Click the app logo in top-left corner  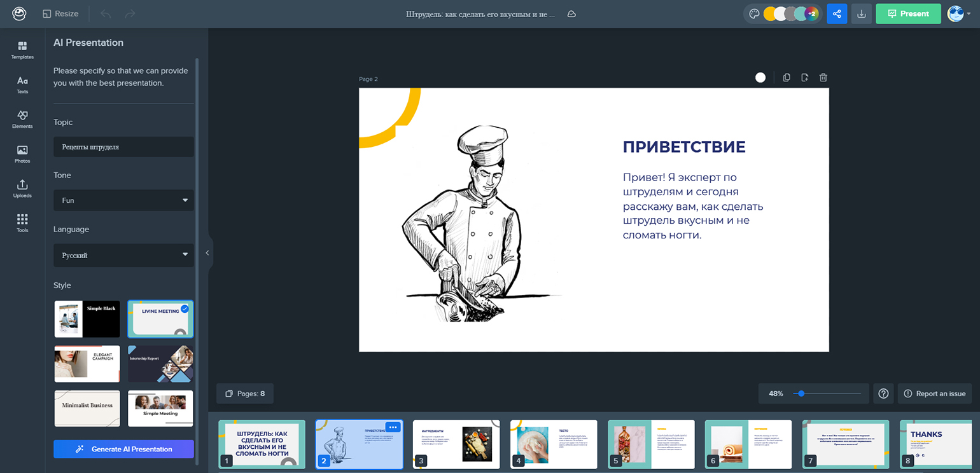(x=19, y=13)
